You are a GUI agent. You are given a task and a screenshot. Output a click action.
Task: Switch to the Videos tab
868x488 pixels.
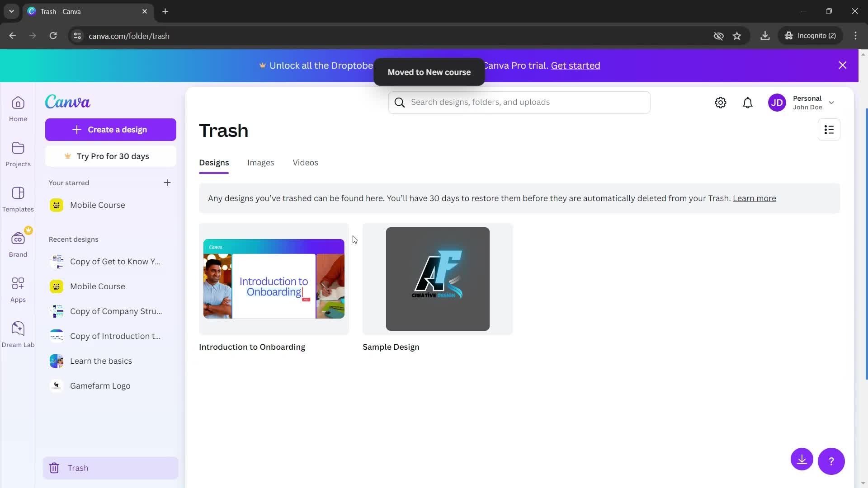point(305,162)
